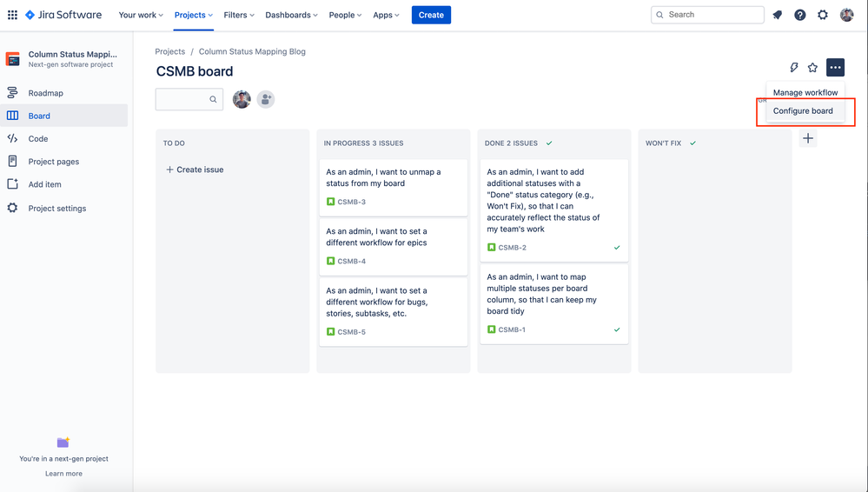Click the CSMB-1 issue key
The width and height of the screenshot is (868, 492).
point(512,329)
